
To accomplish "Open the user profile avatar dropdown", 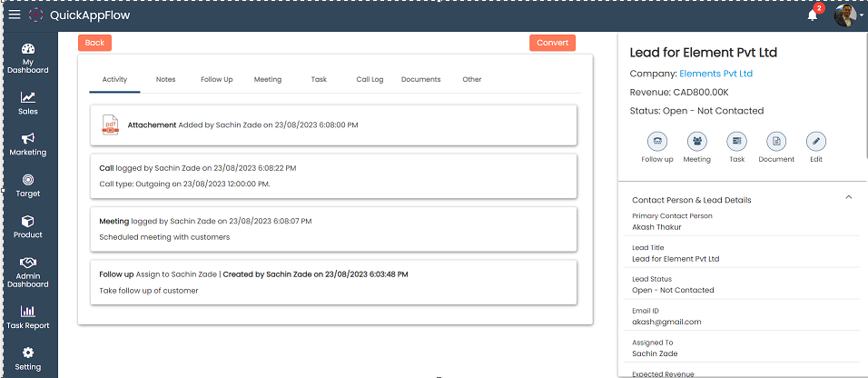I will pos(849,15).
